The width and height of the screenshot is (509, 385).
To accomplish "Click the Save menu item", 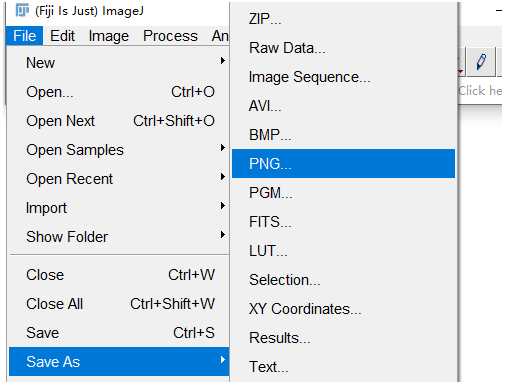I will point(119,333).
